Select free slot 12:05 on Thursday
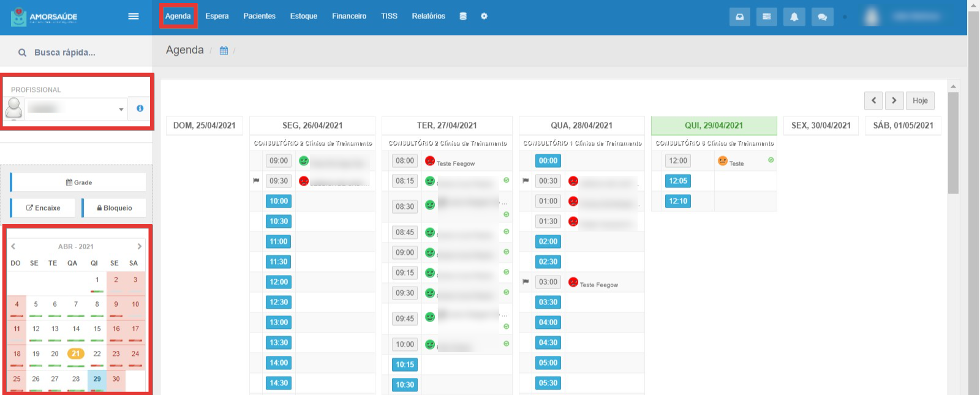The height and width of the screenshot is (395, 980). [x=678, y=181]
